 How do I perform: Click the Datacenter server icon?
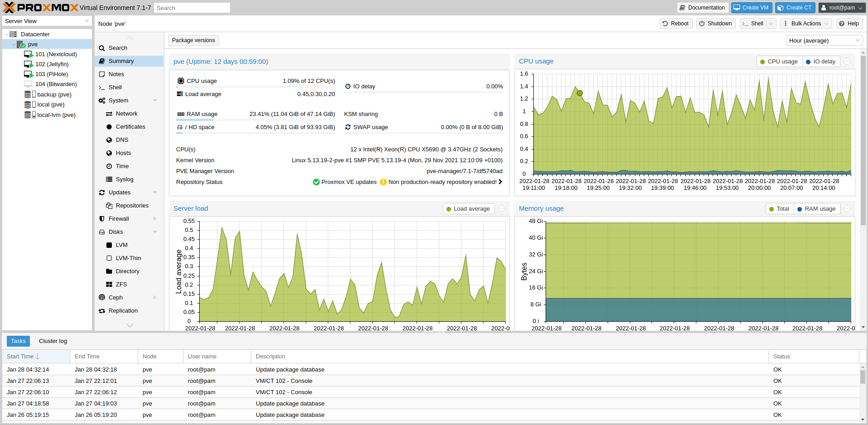[x=13, y=34]
